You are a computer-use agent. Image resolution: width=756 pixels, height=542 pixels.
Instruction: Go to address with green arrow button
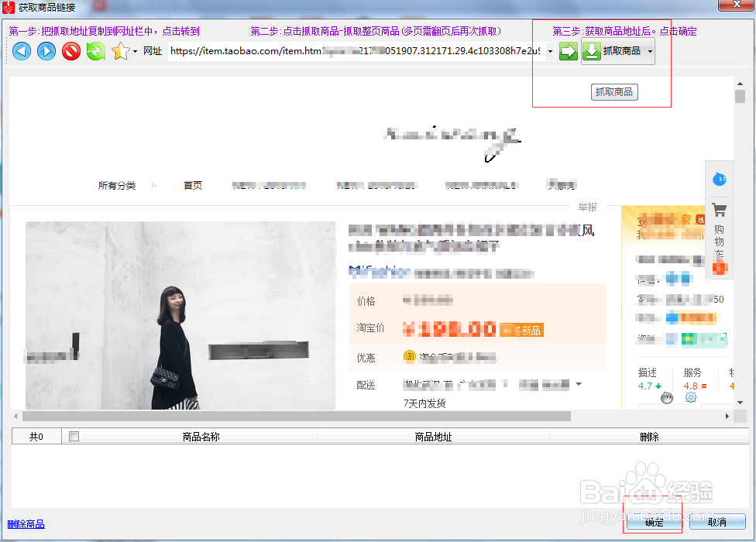[x=569, y=52]
